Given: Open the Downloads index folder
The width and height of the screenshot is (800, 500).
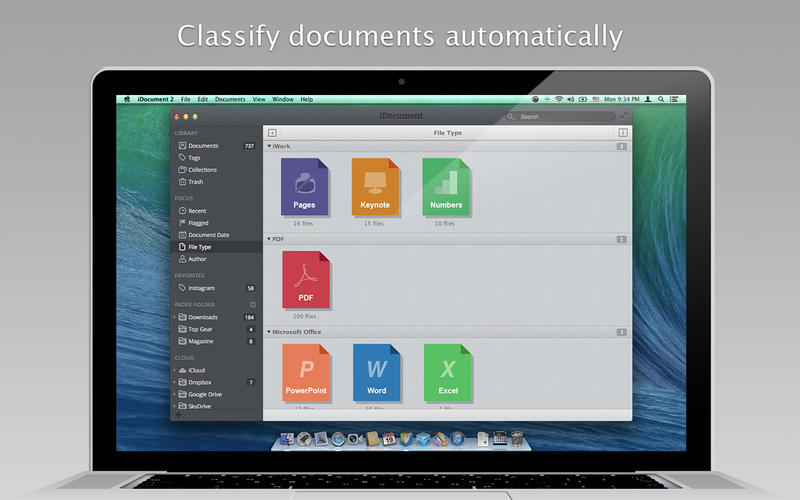Looking at the screenshot, I should click(216, 317).
